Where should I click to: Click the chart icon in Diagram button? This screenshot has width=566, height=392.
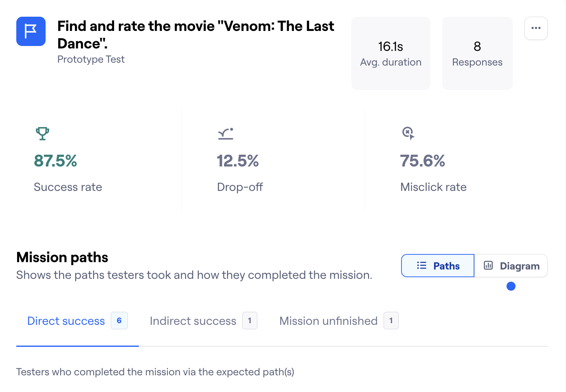tap(488, 266)
